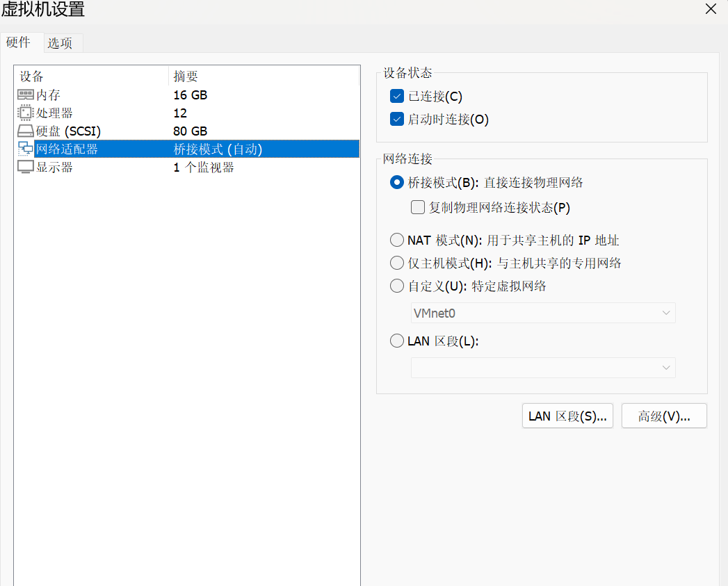Open the VMnet0 dropdown list
The height and width of the screenshot is (586, 728).
pyautogui.click(x=543, y=314)
